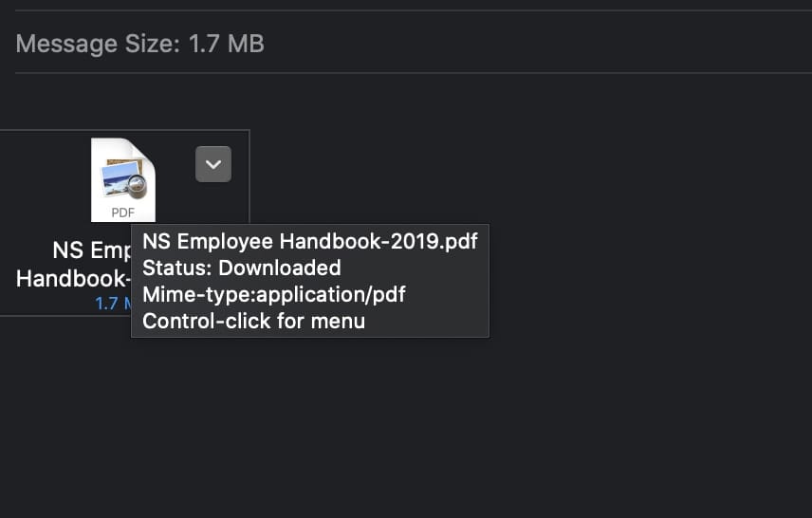Screen dimensions: 812x518
Task: Click the tooltip line "NS Employee Handbook-2019.pdf"
Action: [309, 241]
